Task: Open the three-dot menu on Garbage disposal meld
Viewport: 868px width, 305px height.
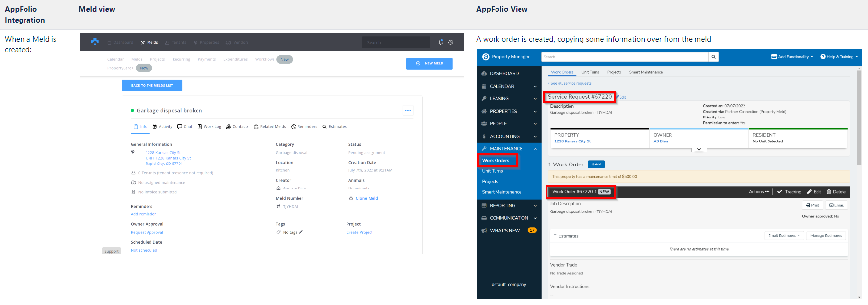Action: coord(408,110)
